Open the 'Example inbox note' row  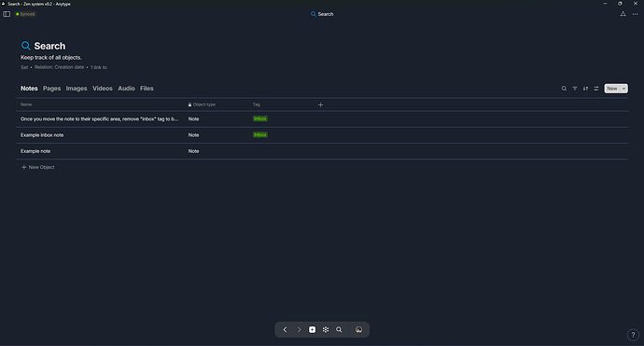(42, 135)
